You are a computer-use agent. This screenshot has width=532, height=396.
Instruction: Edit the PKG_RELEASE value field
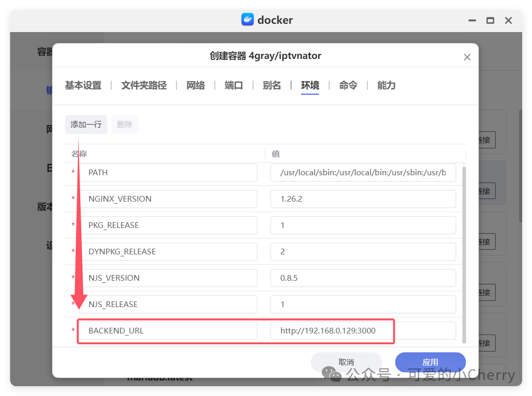[363, 225]
